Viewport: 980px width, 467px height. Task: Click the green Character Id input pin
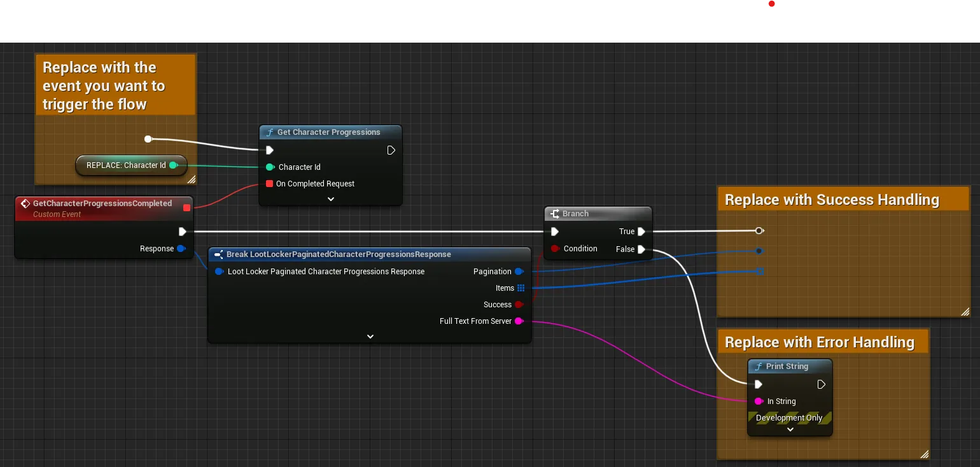(x=270, y=167)
